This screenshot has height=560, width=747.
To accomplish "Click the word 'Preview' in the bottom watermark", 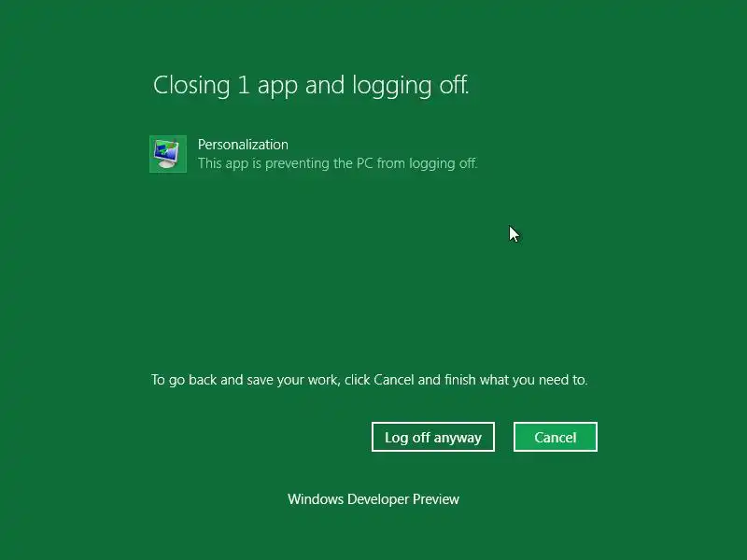I will tap(436, 499).
